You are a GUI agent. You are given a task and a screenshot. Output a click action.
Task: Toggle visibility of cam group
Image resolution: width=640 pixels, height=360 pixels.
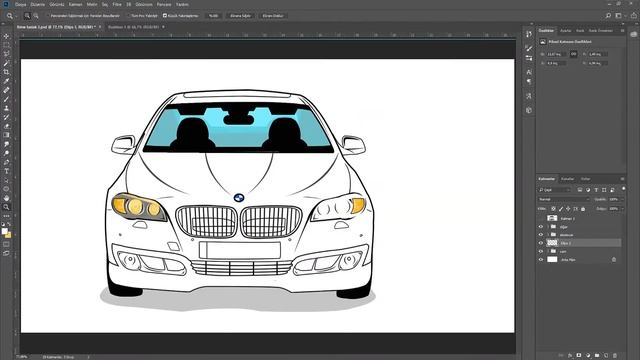(x=541, y=251)
